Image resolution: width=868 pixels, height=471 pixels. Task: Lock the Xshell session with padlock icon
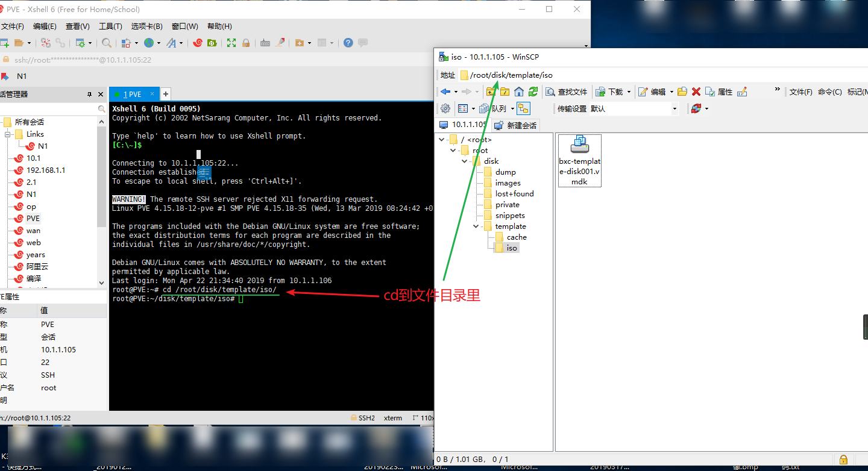pyautogui.click(x=246, y=43)
